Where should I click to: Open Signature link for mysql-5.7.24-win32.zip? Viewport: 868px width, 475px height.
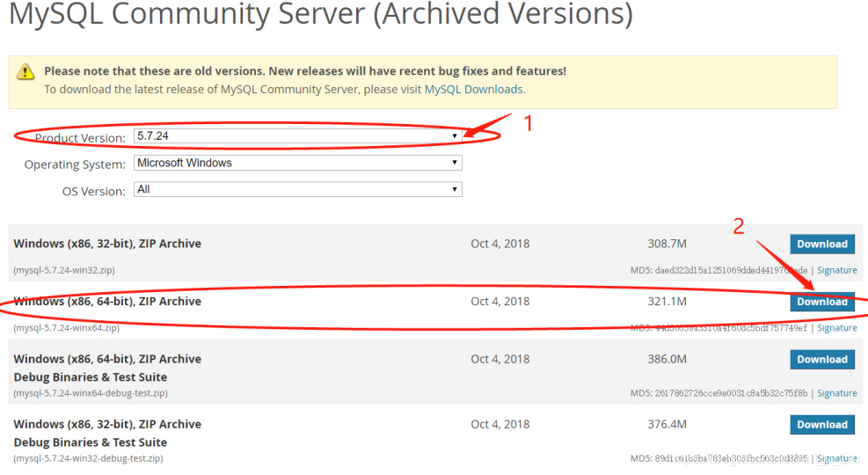tap(837, 270)
